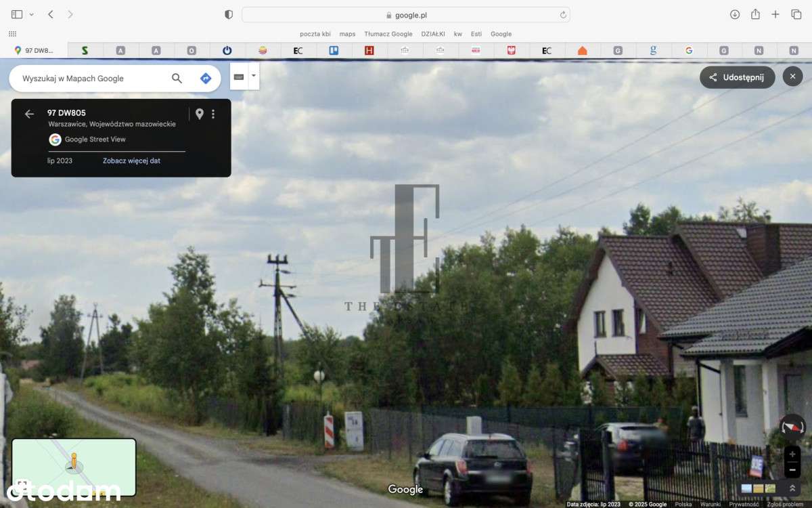Viewport: 812px width, 508px height.
Task: Click the Street View compass
Action: coord(792,427)
